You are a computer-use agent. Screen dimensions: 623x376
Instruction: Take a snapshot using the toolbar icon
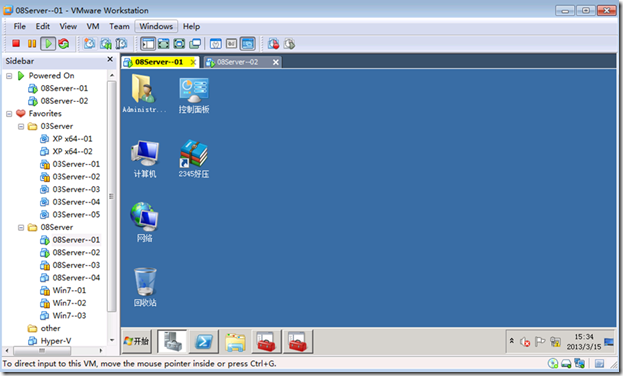(x=90, y=43)
